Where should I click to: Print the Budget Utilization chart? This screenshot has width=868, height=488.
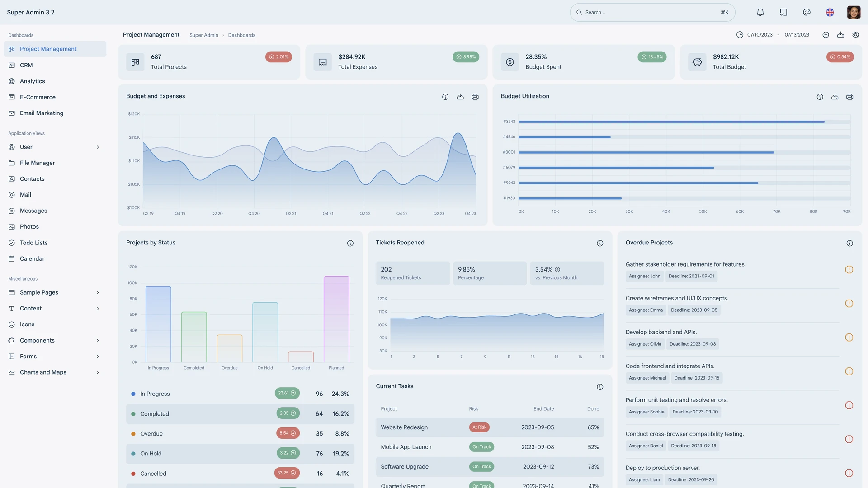(849, 97)
